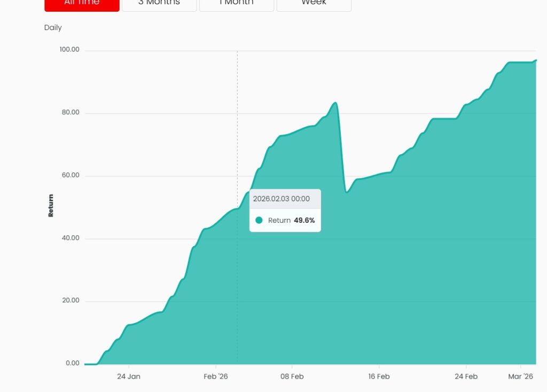Click the 08 Feb x-axis label

tap(292, 377)
